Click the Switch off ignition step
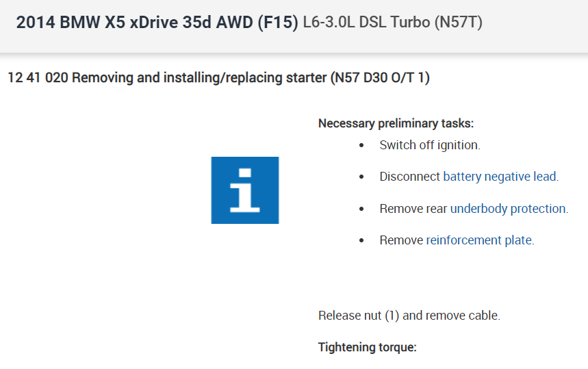This screenshot has width=588, height=369. (430, 145)
